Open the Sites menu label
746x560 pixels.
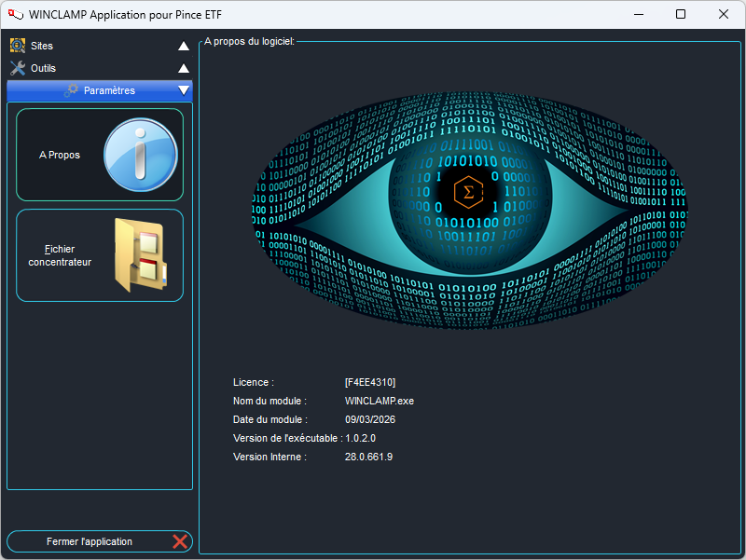tap(42, 46)
